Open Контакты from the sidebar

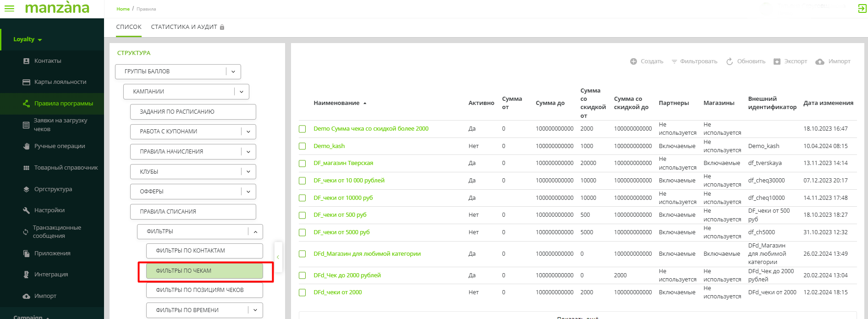[48, 61]
